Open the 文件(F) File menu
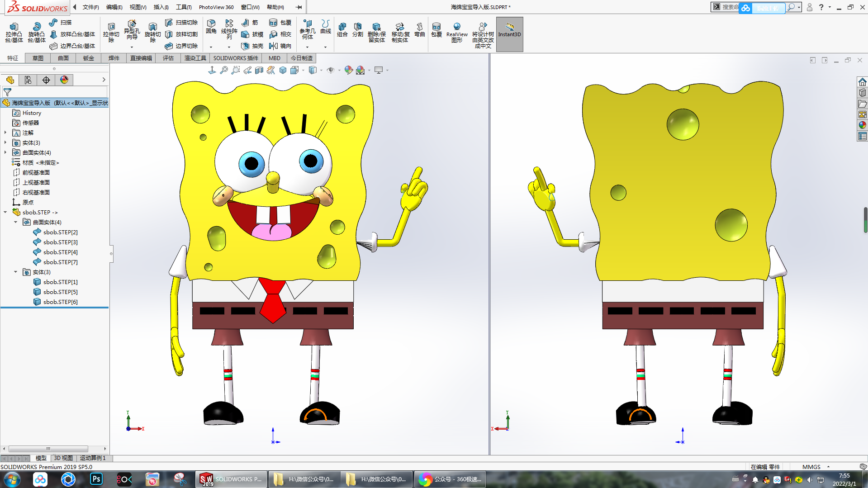Screen dimensions: 868x488 90,7
